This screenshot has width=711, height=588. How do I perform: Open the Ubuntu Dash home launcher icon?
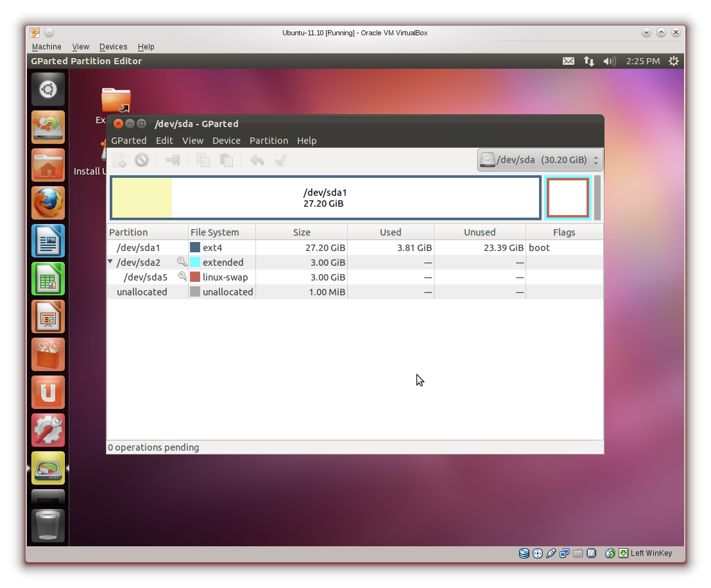click(x=48, y=89)
